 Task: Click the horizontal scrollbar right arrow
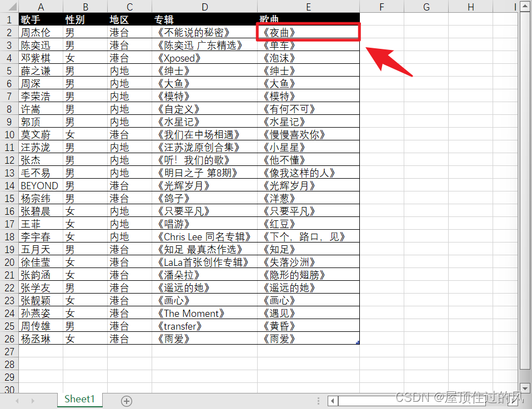click(514, 400)
